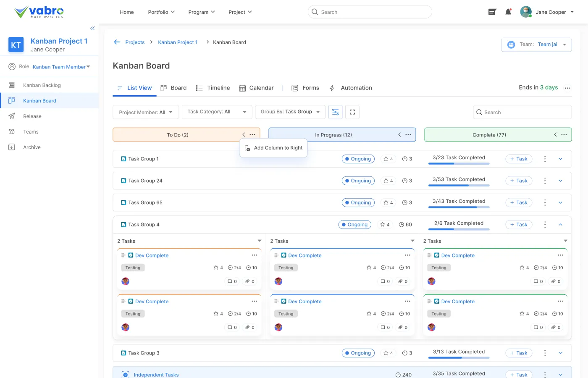Collapse the Complete column
This screenshot has height=378, width=588.
click(555, 135)
